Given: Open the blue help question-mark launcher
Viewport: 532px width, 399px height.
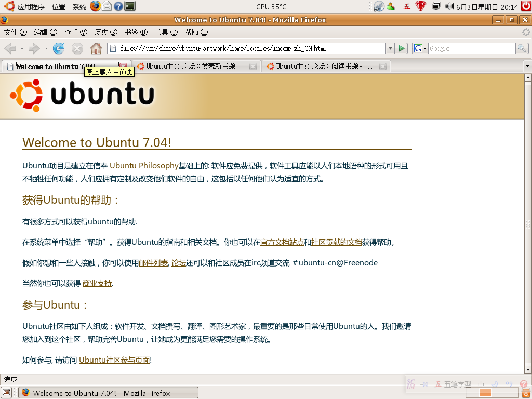Looking at the screenshot, I should [118, 6].
